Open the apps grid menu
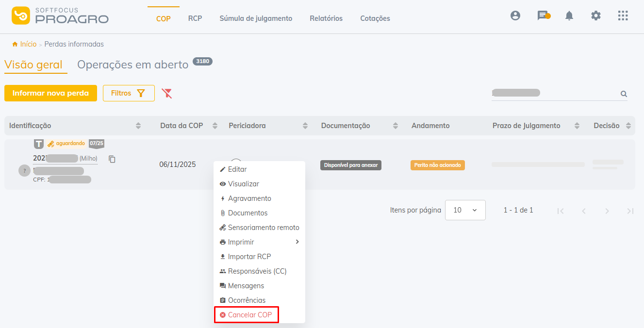This screenshot has width=644, height=328. click(623, 16)
